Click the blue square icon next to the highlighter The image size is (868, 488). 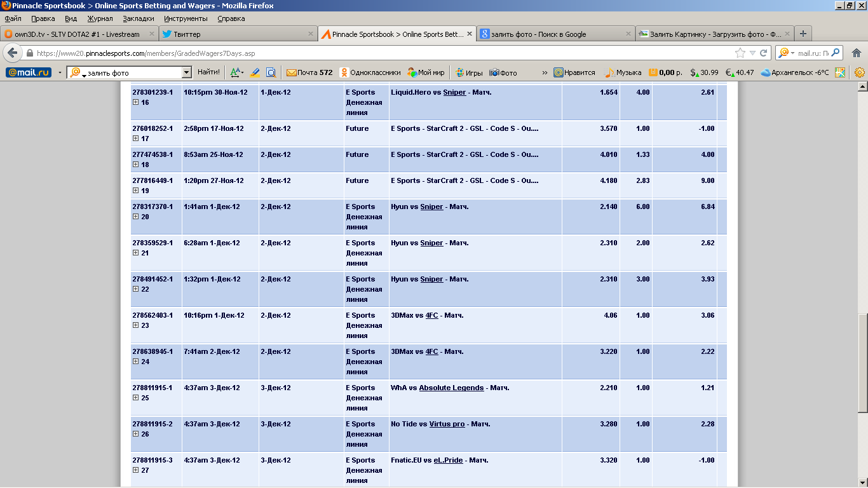[271, 72]
